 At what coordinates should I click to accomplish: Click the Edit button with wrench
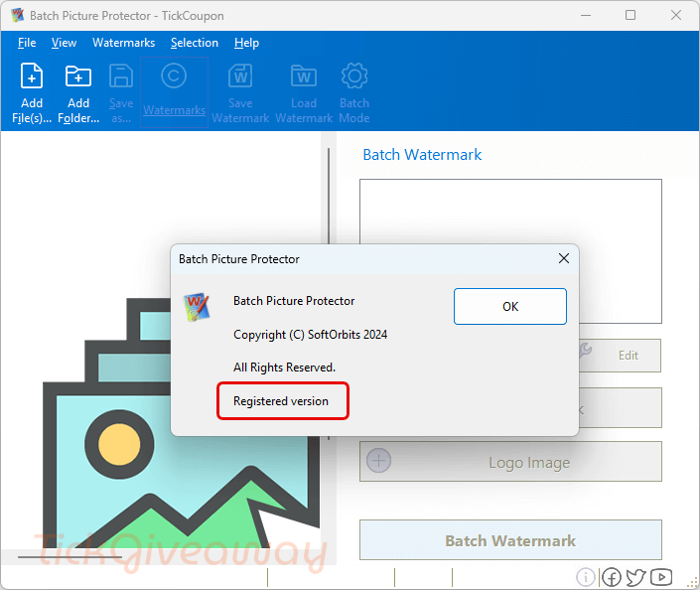pos(620,355)
